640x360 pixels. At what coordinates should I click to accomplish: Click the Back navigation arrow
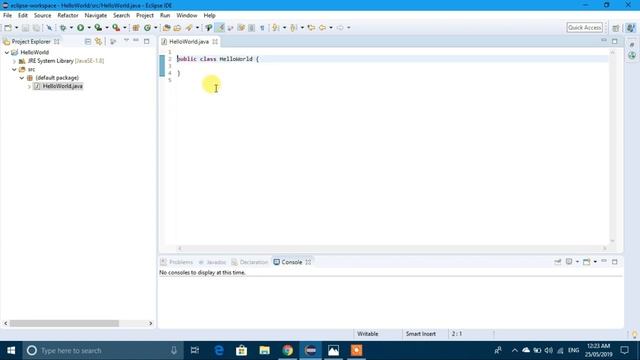point(322,28)
